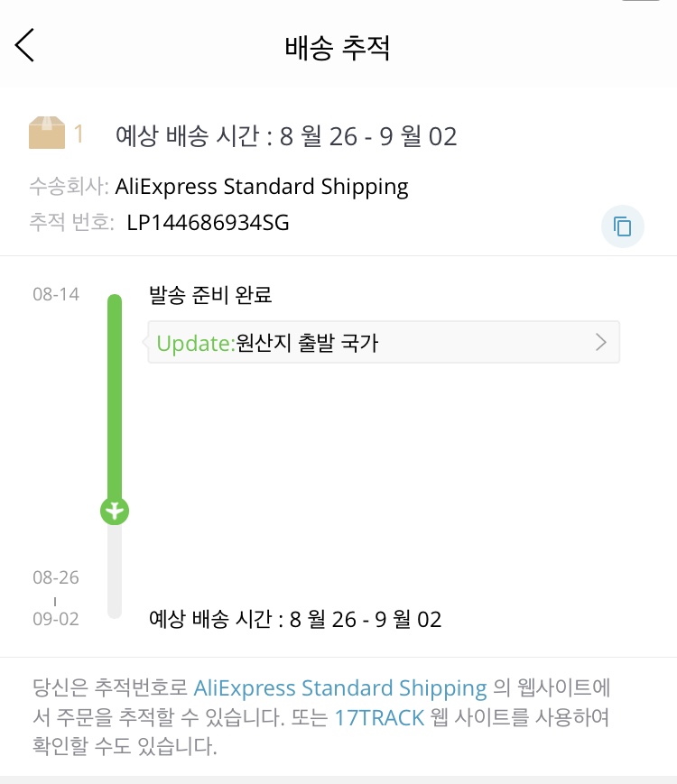The width and height of the screenshot is (677, 784).
Task: Select tracking number LP144686934SG
Action: click(208, 223)
